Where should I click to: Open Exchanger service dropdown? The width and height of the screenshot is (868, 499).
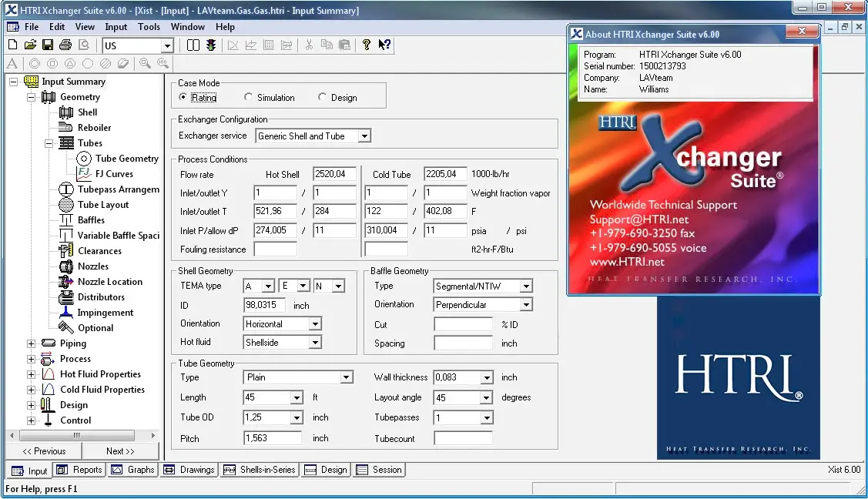[364, 136]
